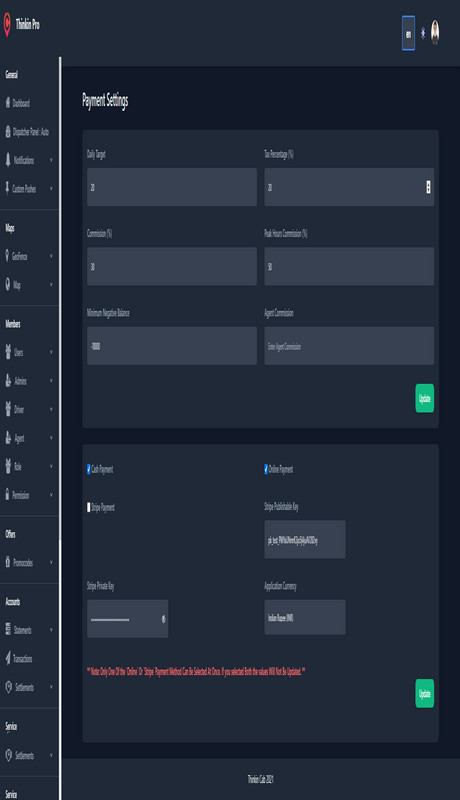Click the Driver icon in sidebar

(8, 409)
